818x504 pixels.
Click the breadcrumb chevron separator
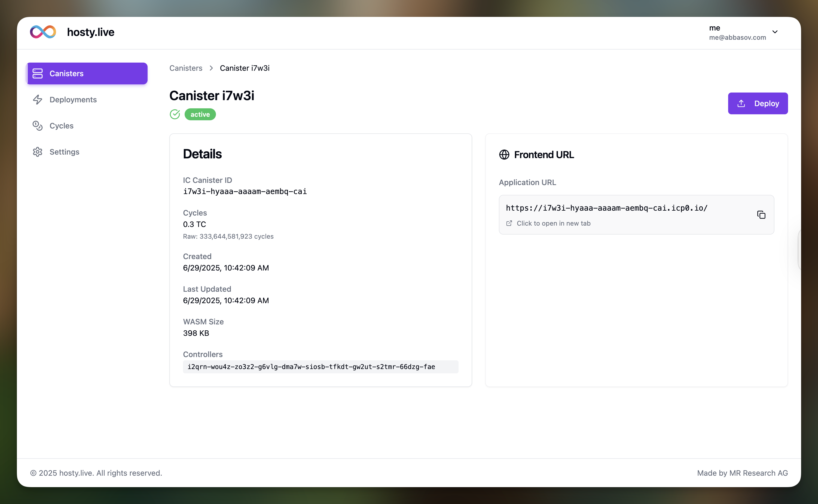point(211,68)
